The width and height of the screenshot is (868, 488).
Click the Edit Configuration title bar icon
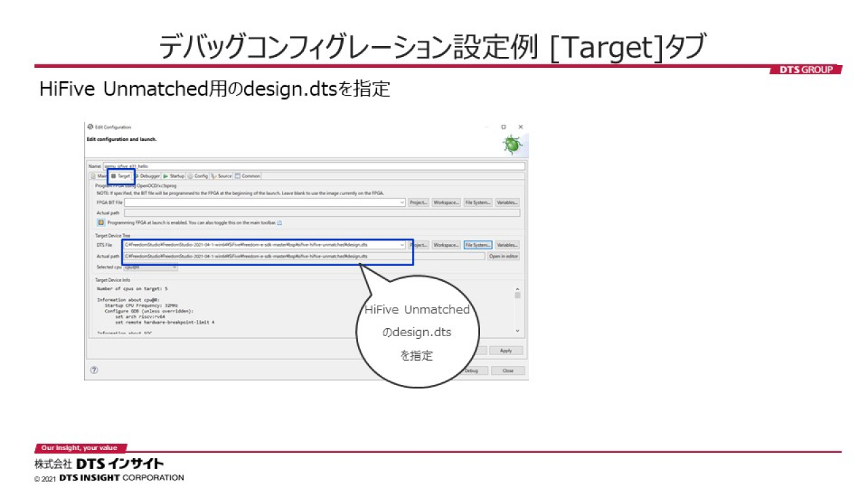90,127
